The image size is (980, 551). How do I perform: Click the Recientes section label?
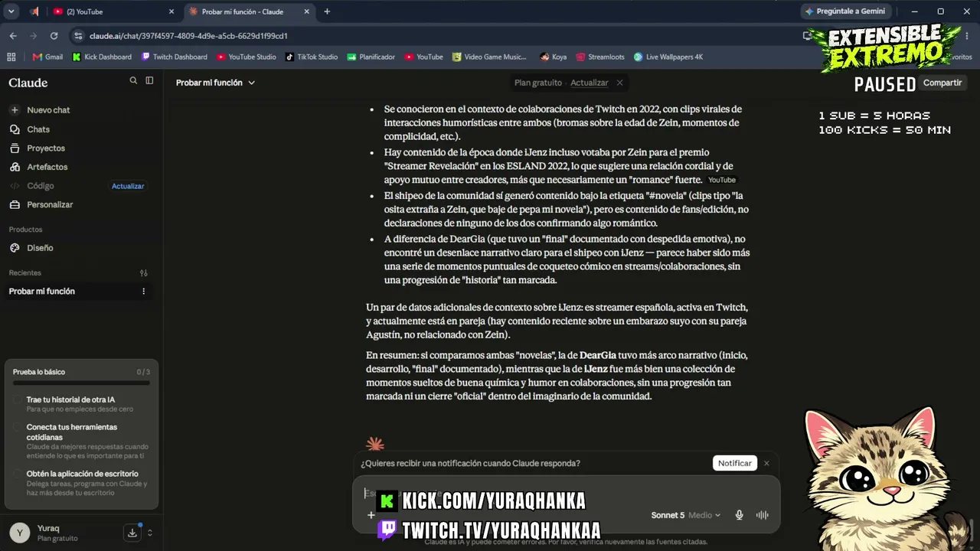click(x=24, y=273)
